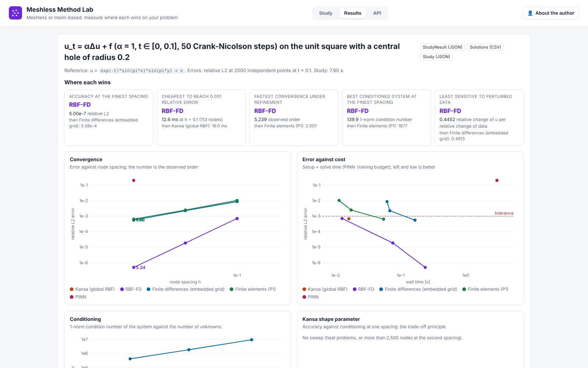
Task: Click Kansa (global RBF) legend dot in Error against cost
Action: 304,289
